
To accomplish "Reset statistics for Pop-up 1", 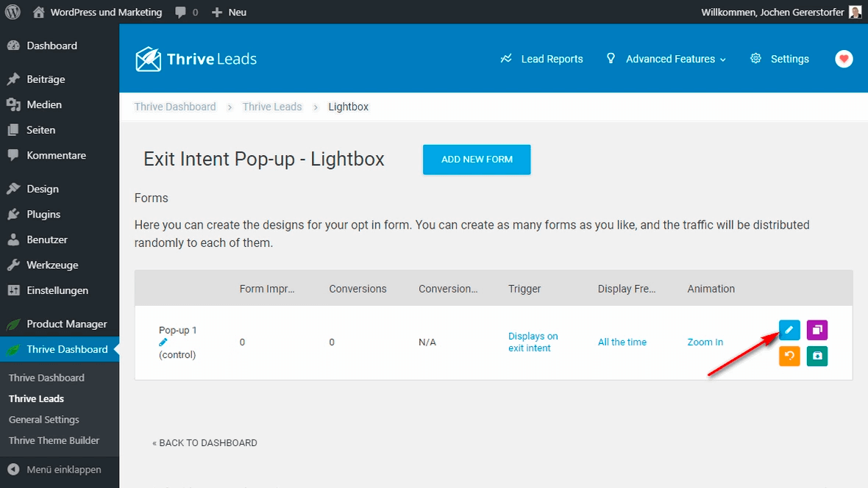I will 789,356.
